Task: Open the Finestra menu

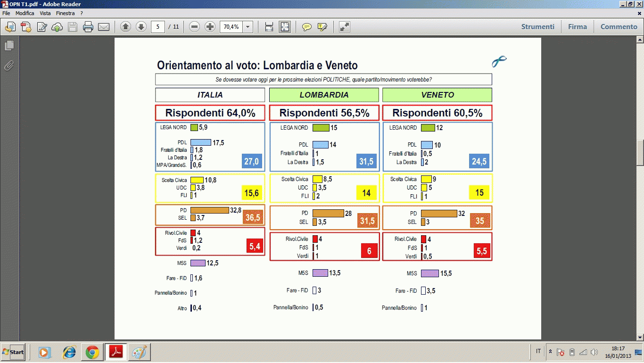Action: point(65,13)
